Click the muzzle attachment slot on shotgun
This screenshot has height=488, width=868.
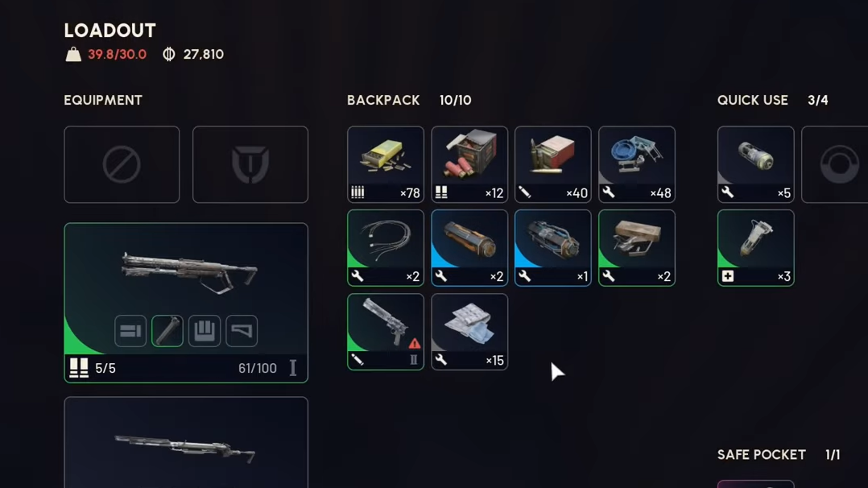click(x=130, y=331)
